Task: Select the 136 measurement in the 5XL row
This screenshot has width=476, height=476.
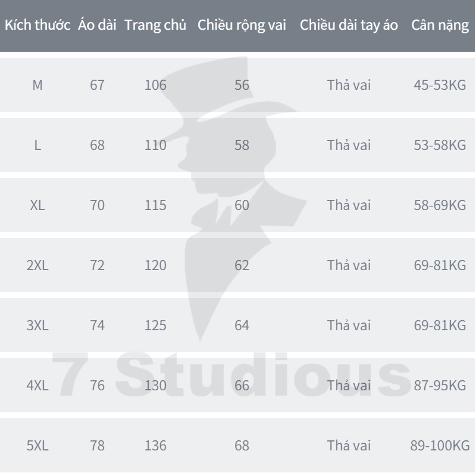Action: pos(156,446)
